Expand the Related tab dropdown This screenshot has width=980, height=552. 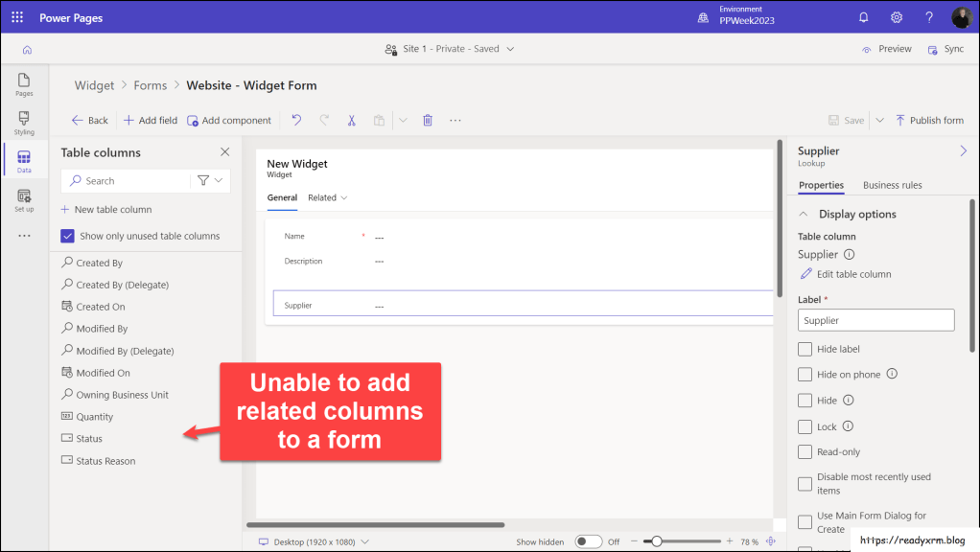click(327, 198)
